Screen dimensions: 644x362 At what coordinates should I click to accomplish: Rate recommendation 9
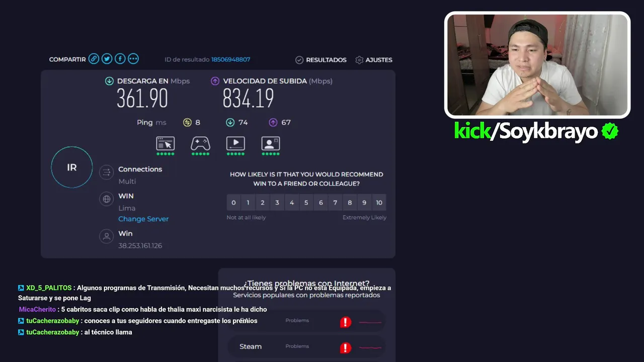pyautogui.click(x=364, y=203)
